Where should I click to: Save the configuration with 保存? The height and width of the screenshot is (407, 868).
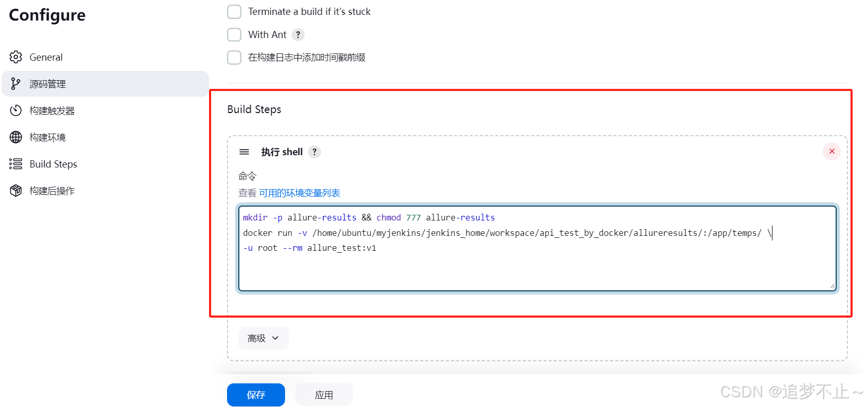pos(256,395)
